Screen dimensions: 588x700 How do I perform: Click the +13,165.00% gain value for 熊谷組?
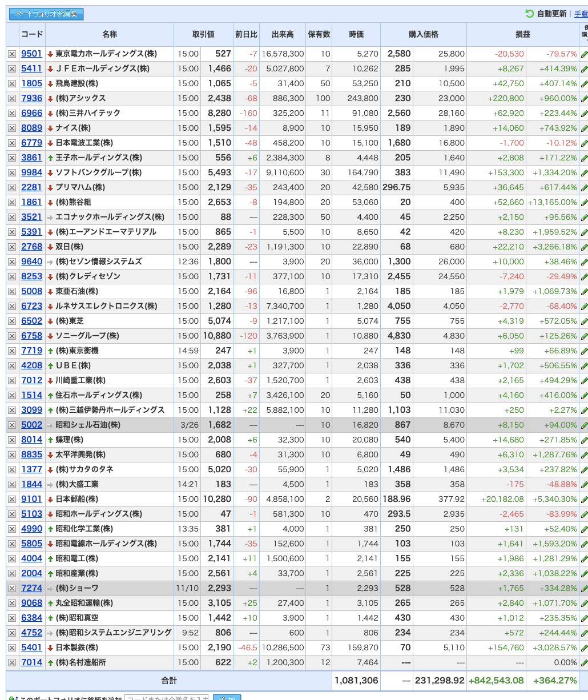[x=552, y=202]
